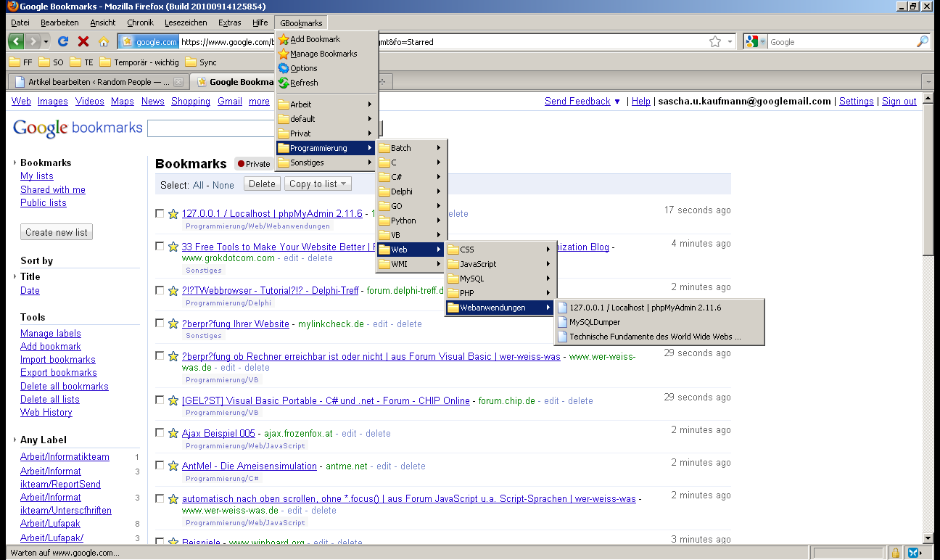Click the Private indicator next to Bookmarks heading
Viewport: 940px width, 560px height.
pos(254,164)
